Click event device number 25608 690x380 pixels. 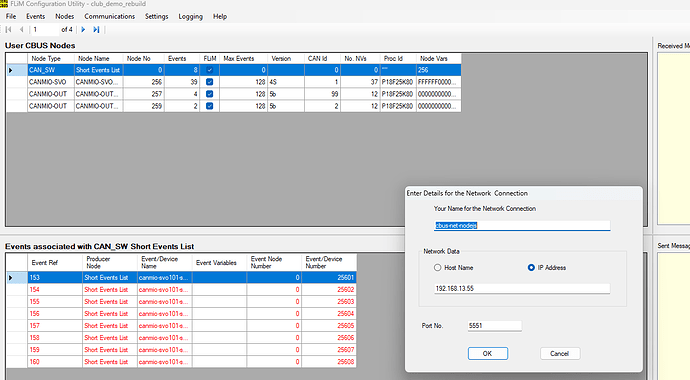[x=329, y=362]
